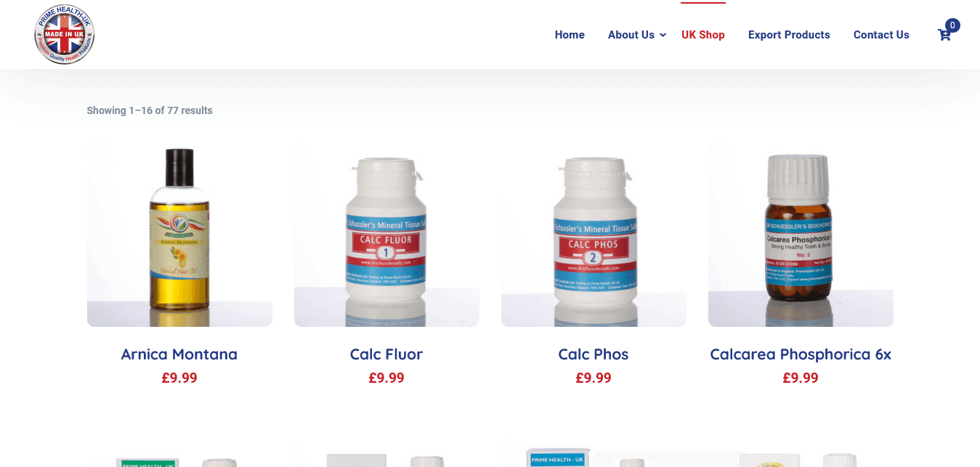Image resolution: width=980 pixels, height=467 pixels.
Task: Click the cart item count badge
Action: [x=952, y=25]
